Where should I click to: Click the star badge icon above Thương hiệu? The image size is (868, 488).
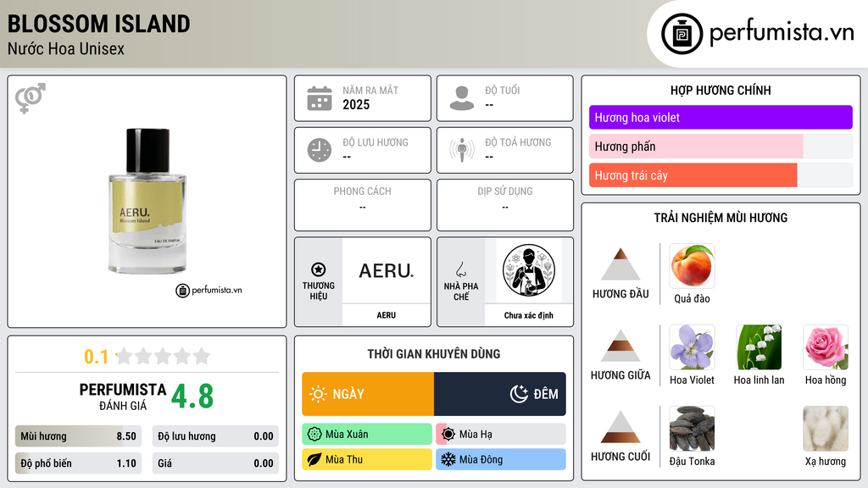click(x=319, y=269)
